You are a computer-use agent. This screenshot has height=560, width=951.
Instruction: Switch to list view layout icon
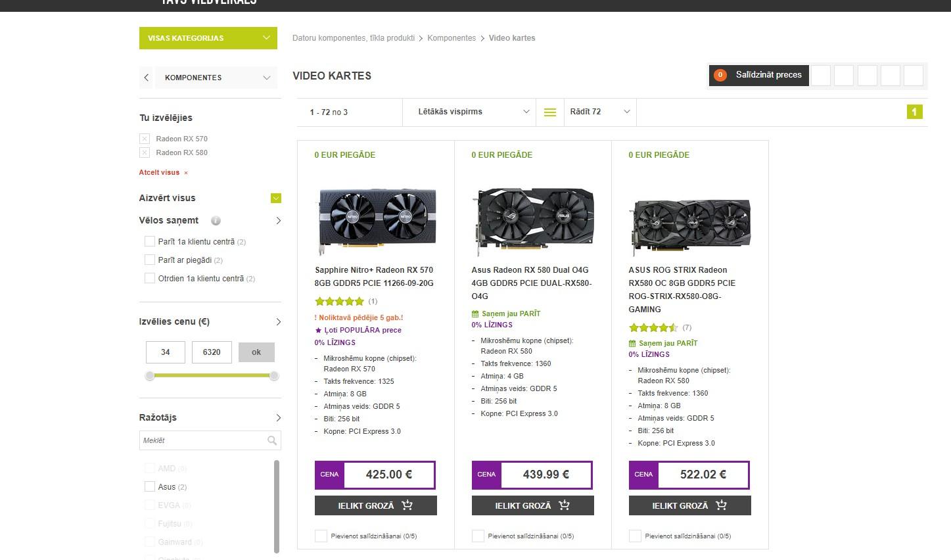[x=550, y=112]
